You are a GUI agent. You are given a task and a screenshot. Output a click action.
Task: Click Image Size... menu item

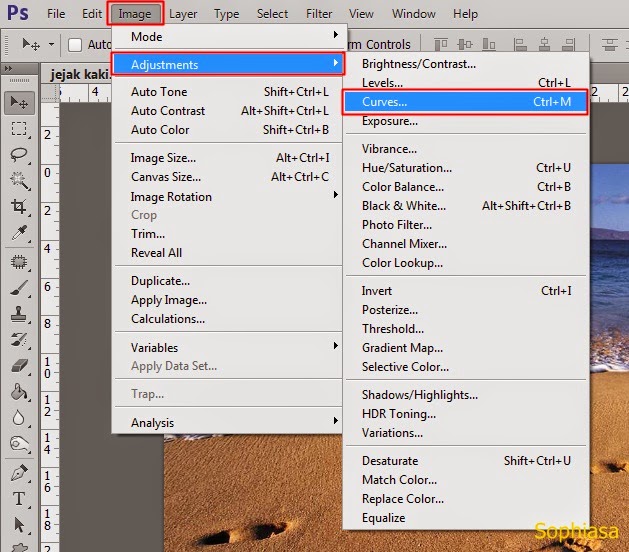(x=229, y=158)
